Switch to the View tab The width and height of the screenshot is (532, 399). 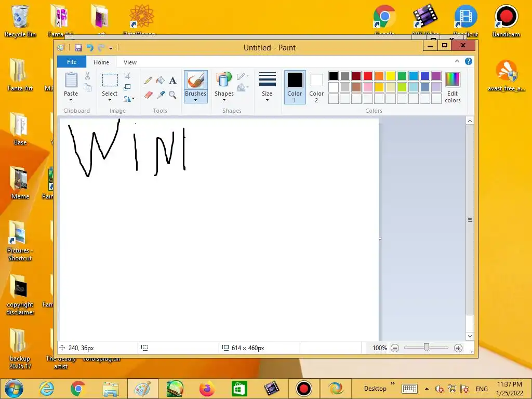tap(130, 62)
